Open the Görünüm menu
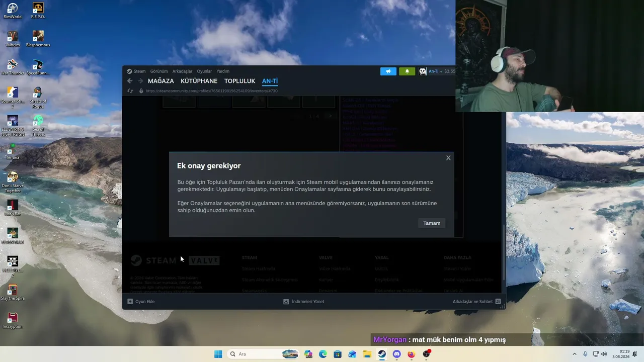644x362 pixels. coord(159,71)
